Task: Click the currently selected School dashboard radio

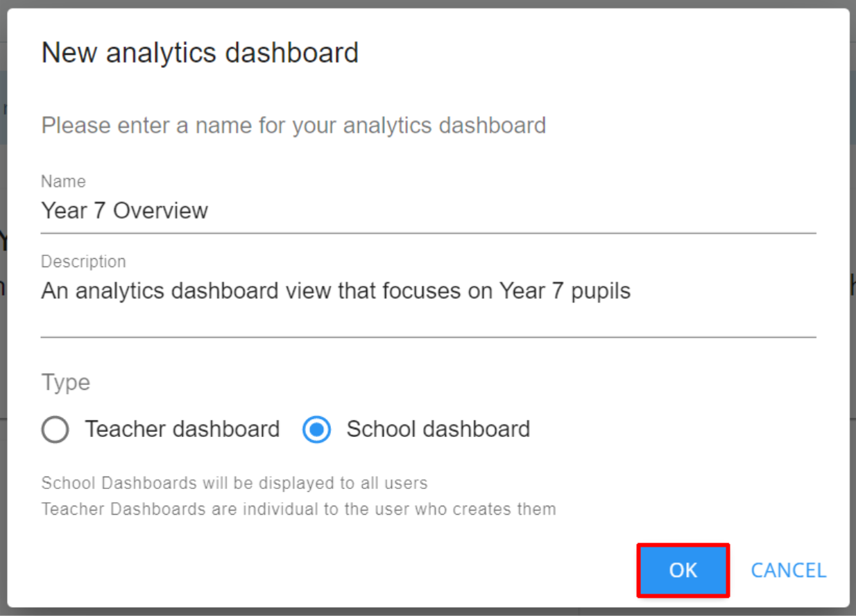Action: tap(316, 430)
